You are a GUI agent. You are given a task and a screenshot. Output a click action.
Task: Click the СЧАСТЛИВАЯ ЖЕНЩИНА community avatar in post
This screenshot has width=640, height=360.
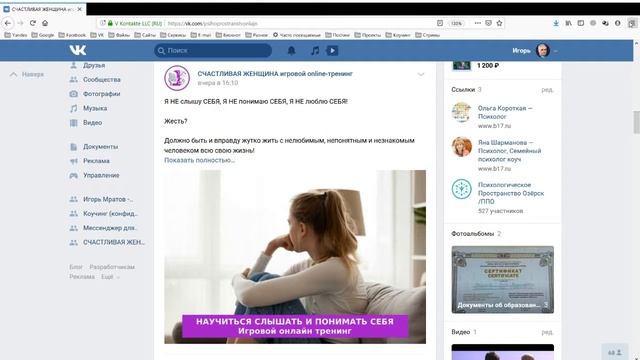click(177, 78)
